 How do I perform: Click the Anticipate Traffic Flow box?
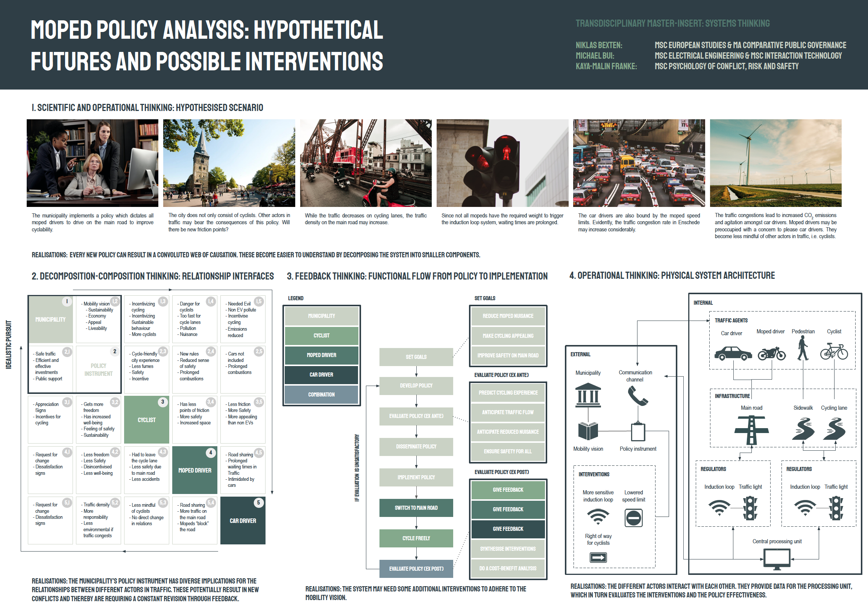coord(508,412)
